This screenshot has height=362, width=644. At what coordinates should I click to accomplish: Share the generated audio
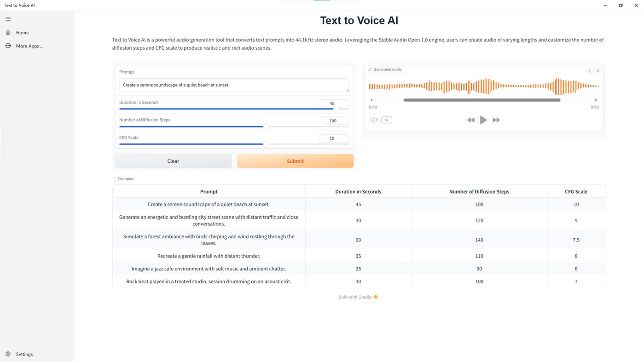point(598,71)
